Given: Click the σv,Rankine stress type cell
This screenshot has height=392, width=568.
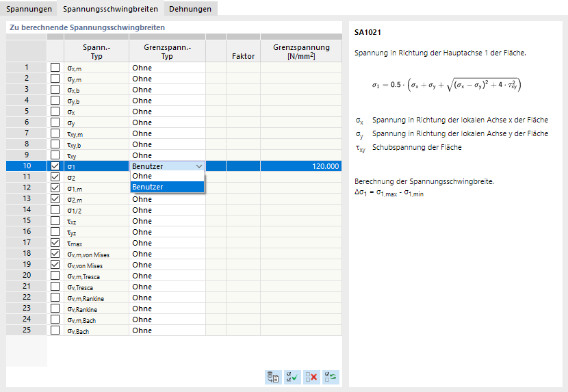Looking at the screenshot, I should click(x=96, y=309).
